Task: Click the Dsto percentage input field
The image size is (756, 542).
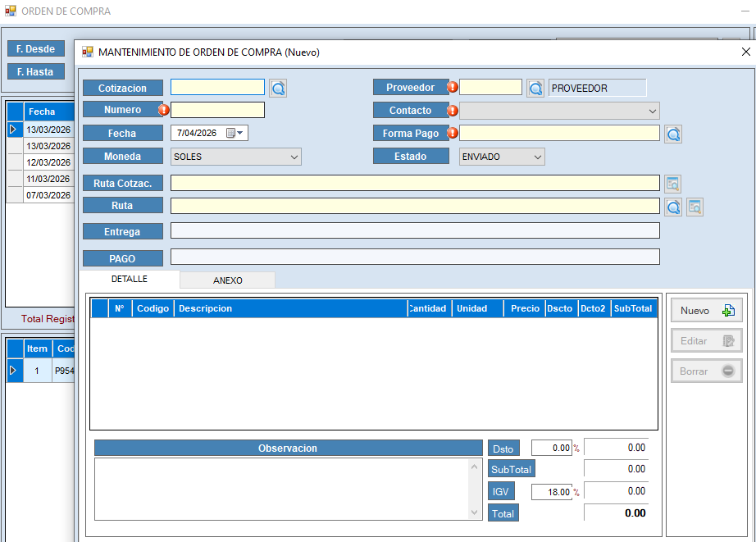Action: point(551,448)
